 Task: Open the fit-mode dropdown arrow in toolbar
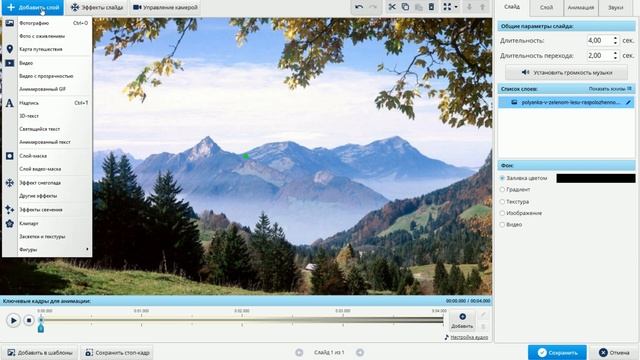[456, 7]
